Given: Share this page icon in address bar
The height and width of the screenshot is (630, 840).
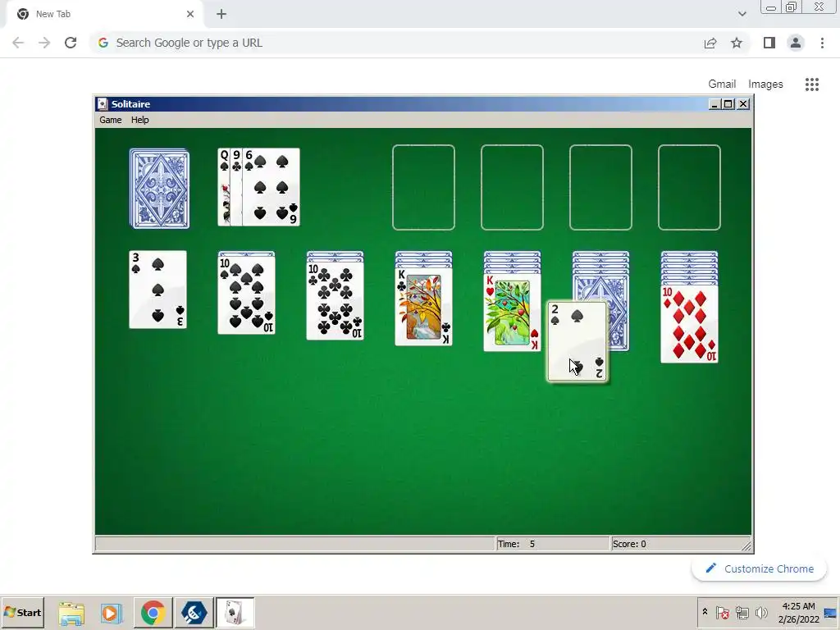Looking at the screenshot, I should [710, 43].
